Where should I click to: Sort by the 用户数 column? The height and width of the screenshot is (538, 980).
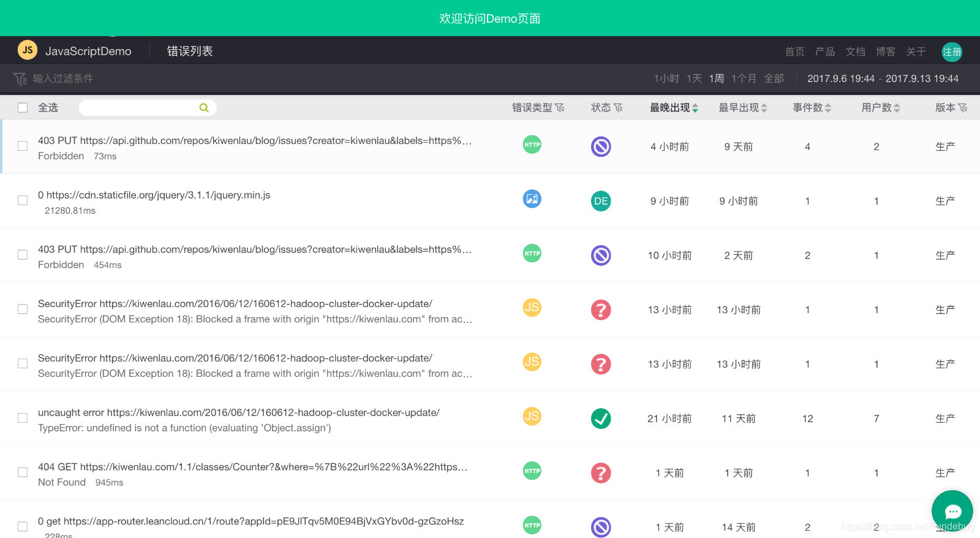(x=881, y=108)
